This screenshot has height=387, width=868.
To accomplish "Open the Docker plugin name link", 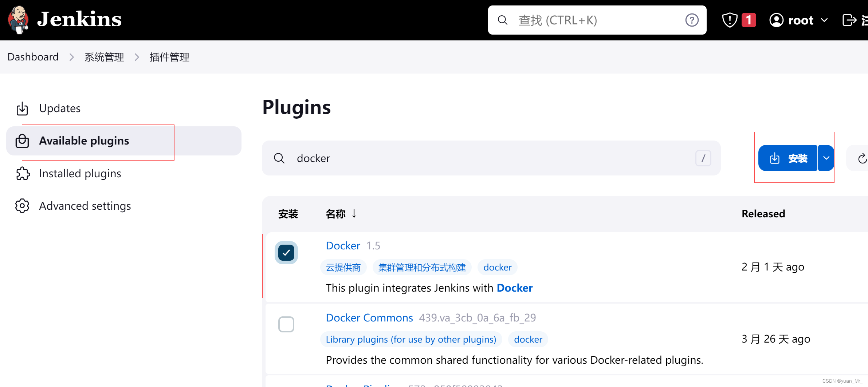I will pyautogui.click(x=343, y=246).
